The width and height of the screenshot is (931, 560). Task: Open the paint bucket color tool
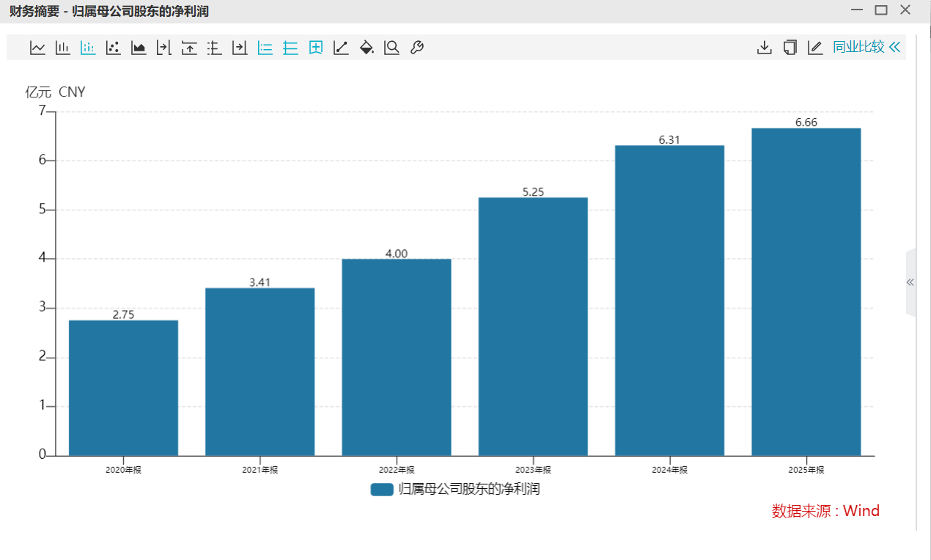point(367,48)
